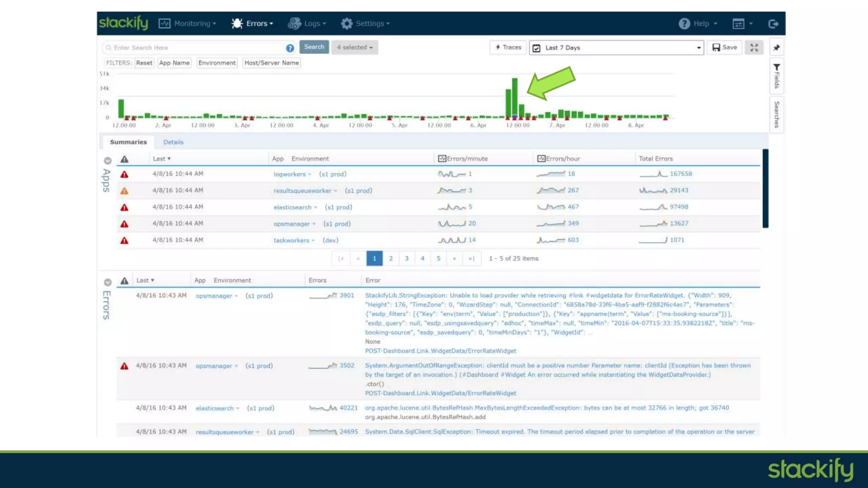Open the Fields filter side panel
Screen dimensions: 868x488
776,76
